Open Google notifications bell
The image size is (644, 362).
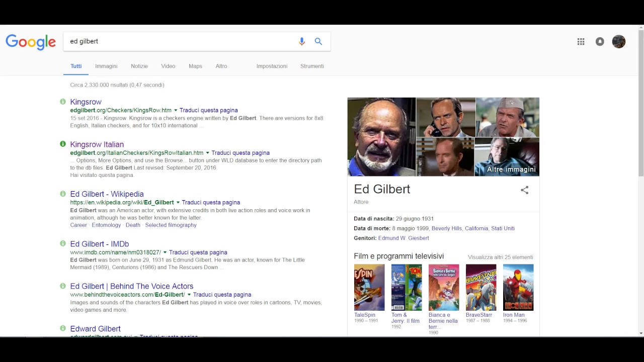click(x=600, y=42)
